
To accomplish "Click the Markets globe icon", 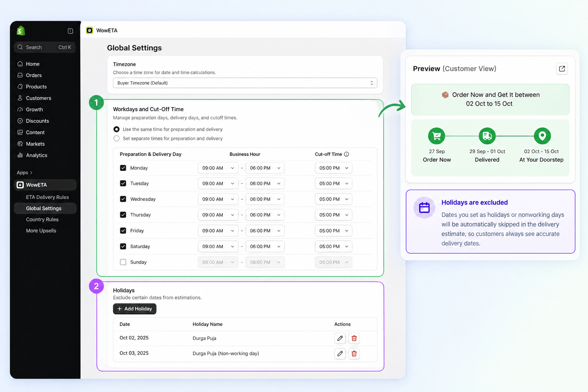I will click(x=20, y=144).
